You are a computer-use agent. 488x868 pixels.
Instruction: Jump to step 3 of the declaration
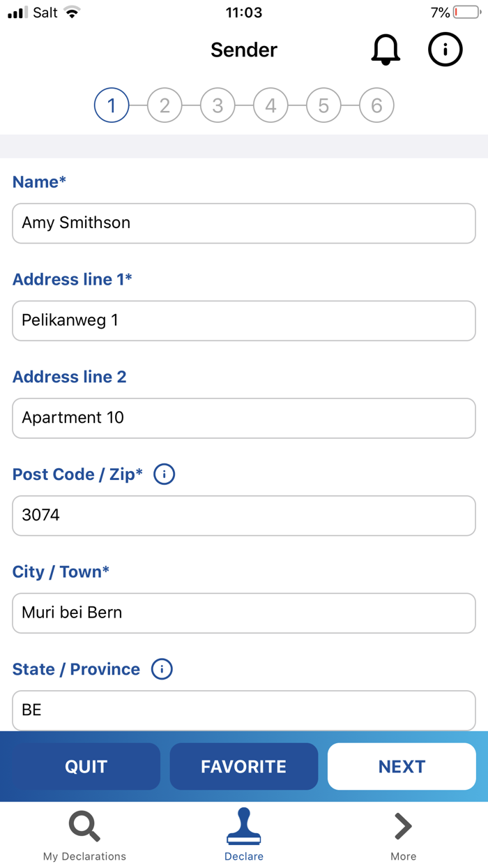click(218, 105)
